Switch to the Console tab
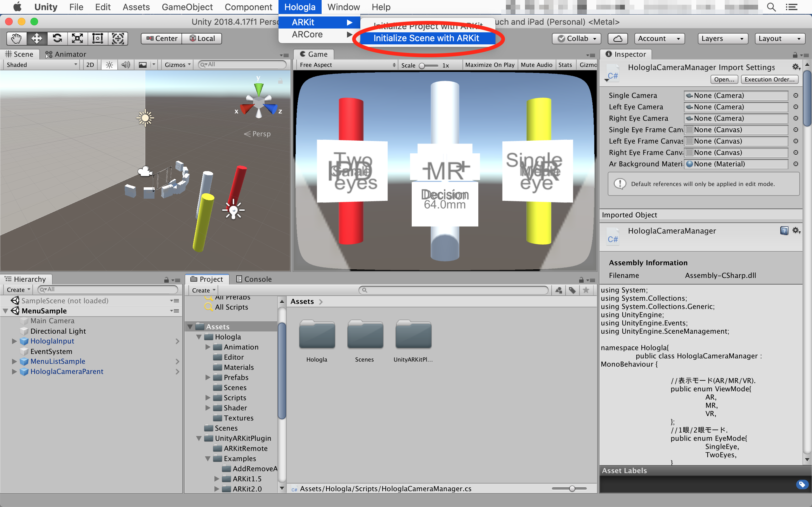This screenshot has height=507, width=812. (x=254, y=279)
